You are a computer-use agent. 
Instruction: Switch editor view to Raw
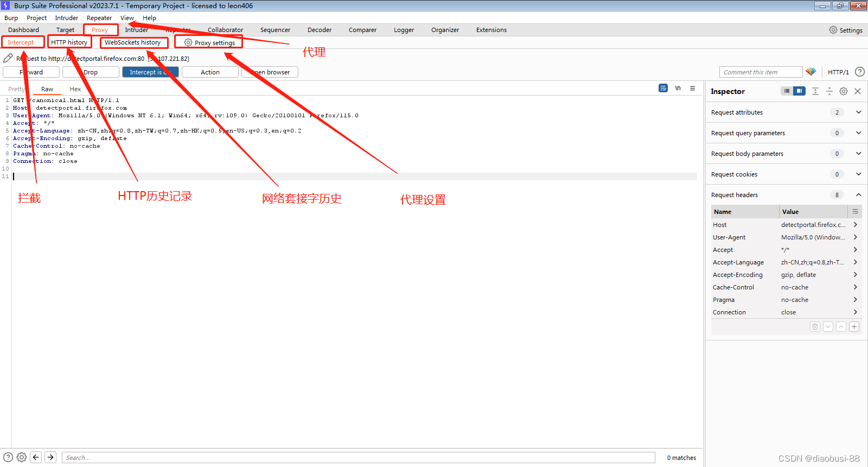pyautogui.click(x=47, y=89)
